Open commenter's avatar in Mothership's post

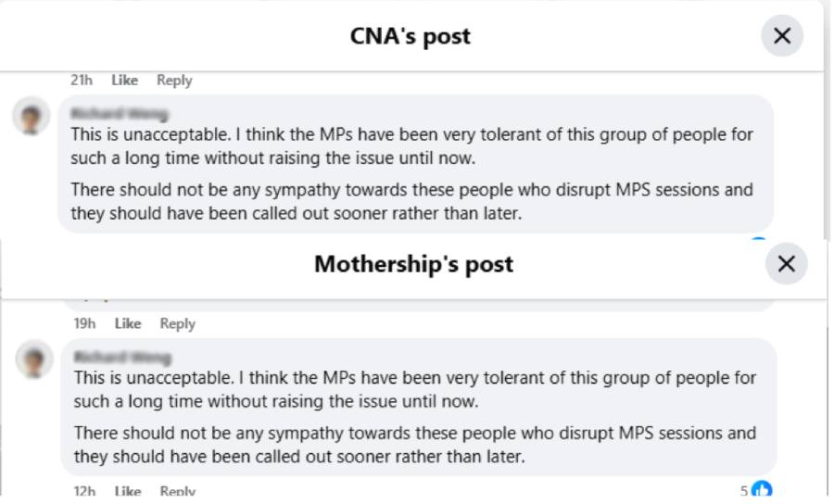tap(34, 359)
